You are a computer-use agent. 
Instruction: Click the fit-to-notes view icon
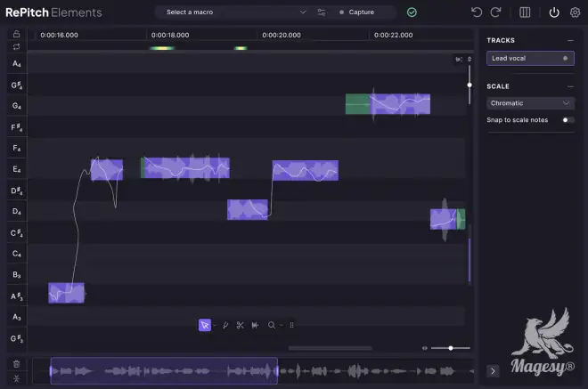tap(459, 60)
